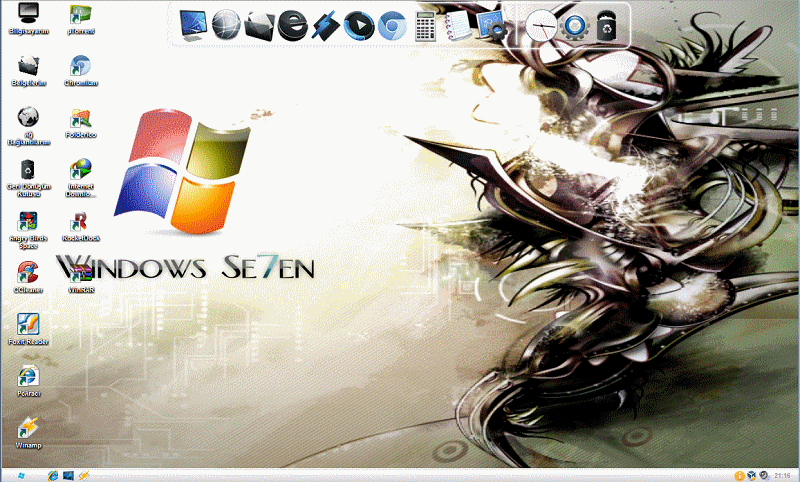Click the taskbar clock showing 21:16
The width and height of the screenshot is (800, 482).
tap(782, 476)
